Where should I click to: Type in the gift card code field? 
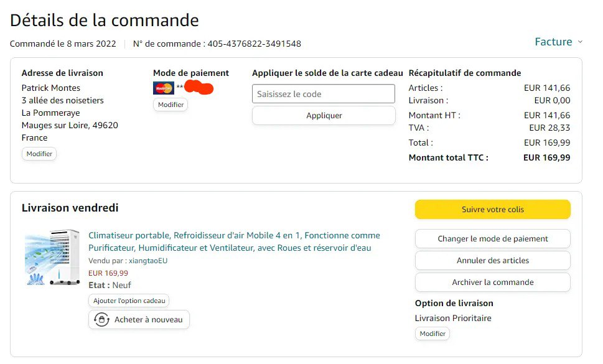[x=324, y=94]
